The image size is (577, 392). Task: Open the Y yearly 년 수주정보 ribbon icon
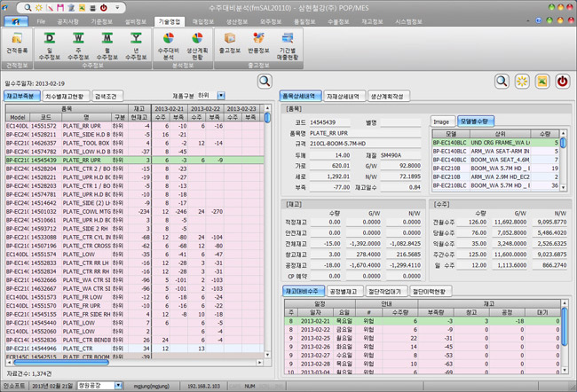coord(136,46)
